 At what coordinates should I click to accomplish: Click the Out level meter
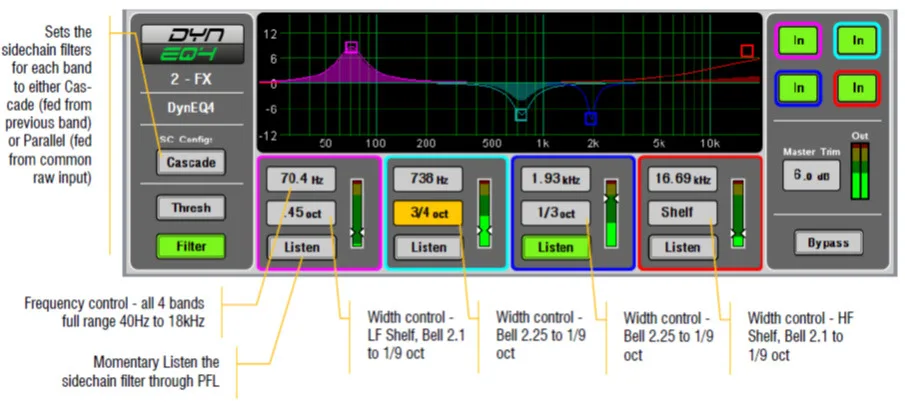point(859,171)
